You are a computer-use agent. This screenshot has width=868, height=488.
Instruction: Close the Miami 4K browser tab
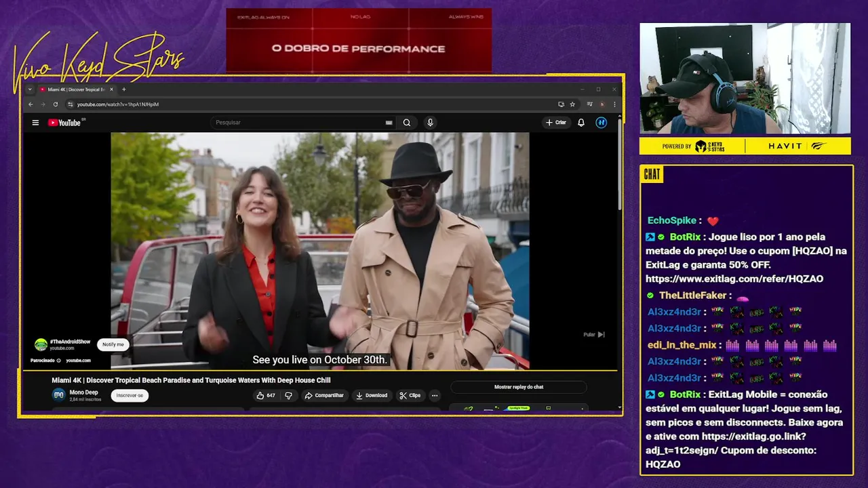[111, 89]
